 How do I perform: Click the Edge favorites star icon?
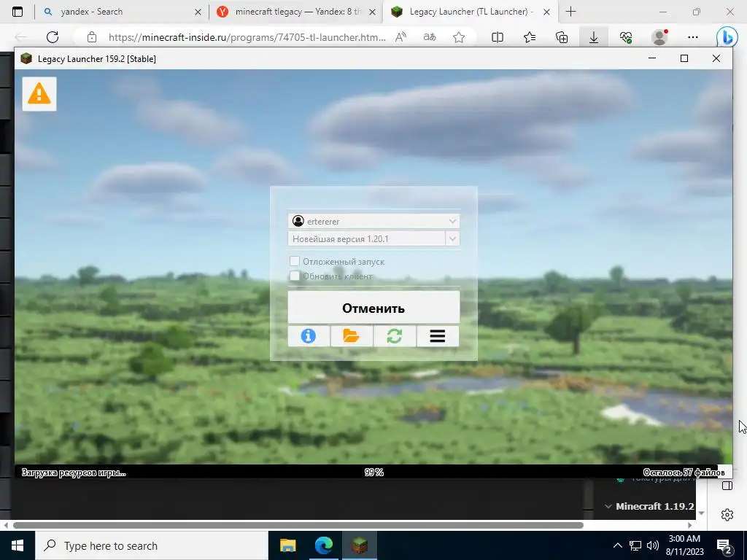point(459,37)
